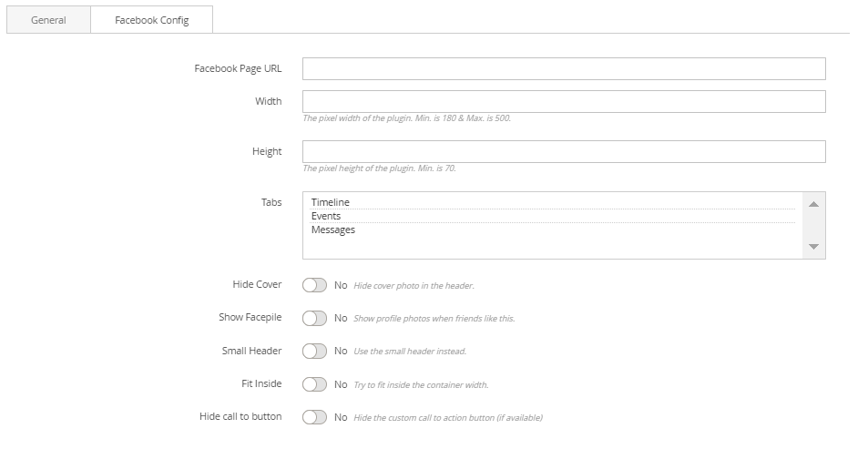This screenshot has height=449, width=868.
Task: Click the Facebook Page URL field
Action: [563, 69]
